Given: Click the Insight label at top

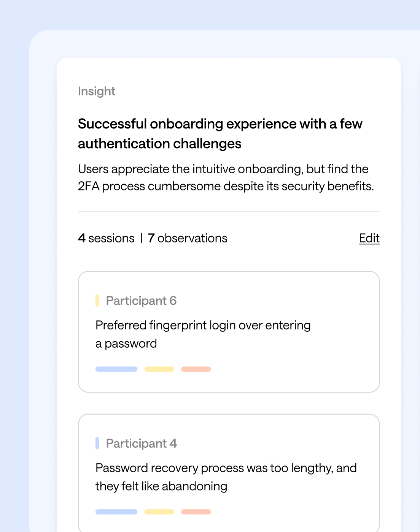Looking at the screenshot, I should pyautogui.click(x=97, y=91).
